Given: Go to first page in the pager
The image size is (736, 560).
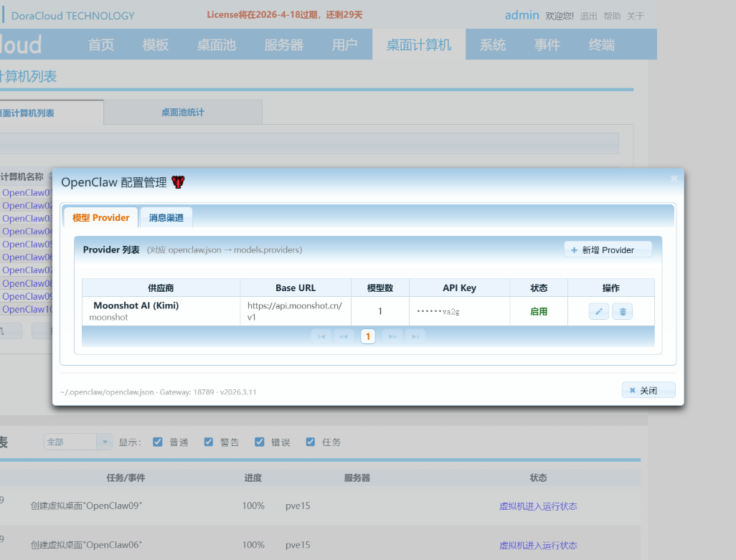Looking at the screenshot, I should 321,336.
